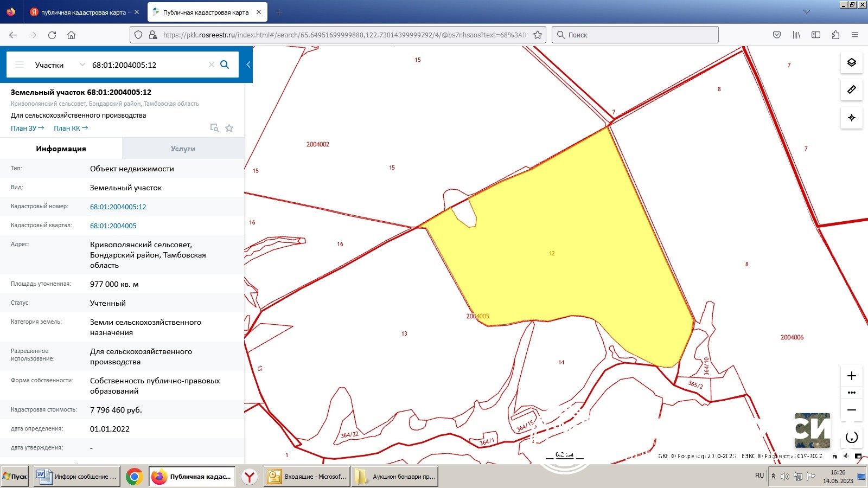This screenshot has width=868, height=488.
Task: Select the Информация tab
Action: pos(61,149)
